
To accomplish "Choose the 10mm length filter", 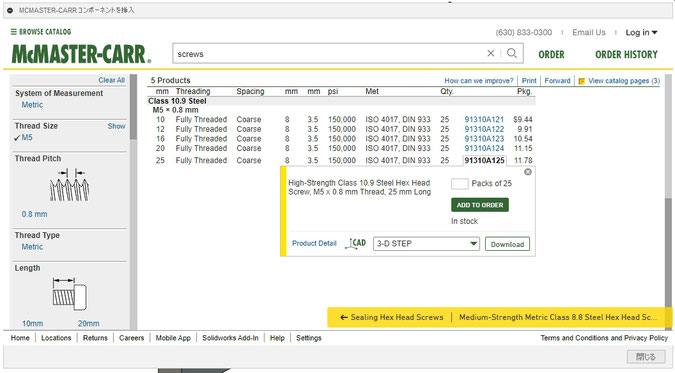I will 33,323.
